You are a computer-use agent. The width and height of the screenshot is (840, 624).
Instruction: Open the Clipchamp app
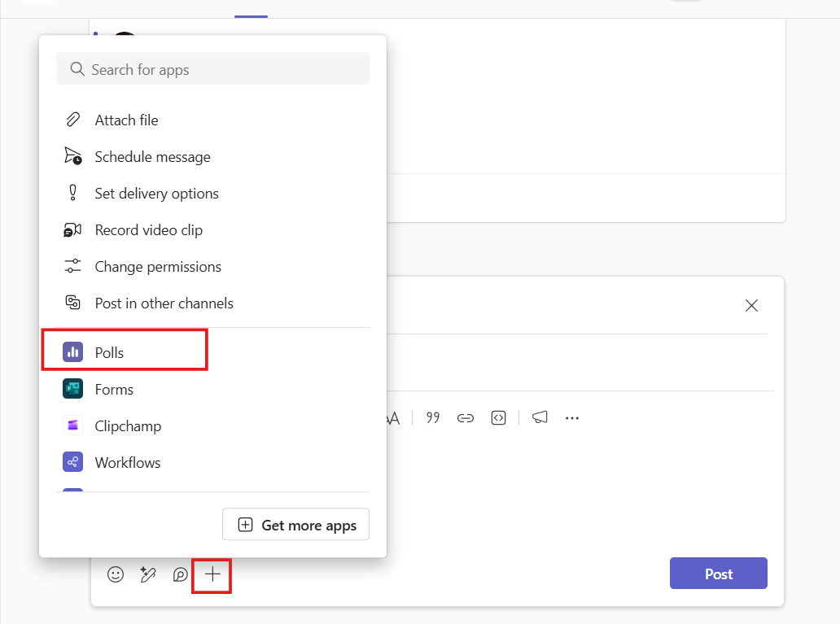point(128,426)
